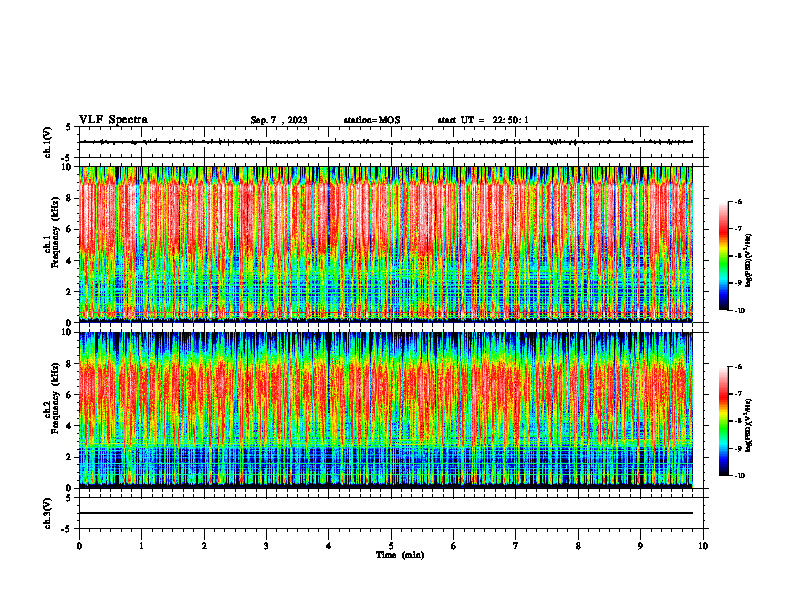Click the "8" kHz tick on ch.1 frequency axis
Screen dimensions: 792x612
pos(69,198)
